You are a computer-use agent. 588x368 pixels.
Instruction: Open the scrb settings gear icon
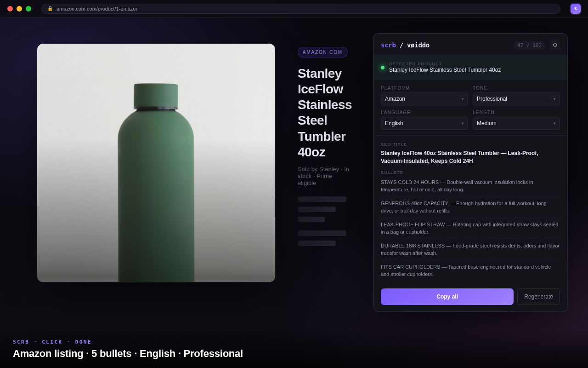point(555,45)
